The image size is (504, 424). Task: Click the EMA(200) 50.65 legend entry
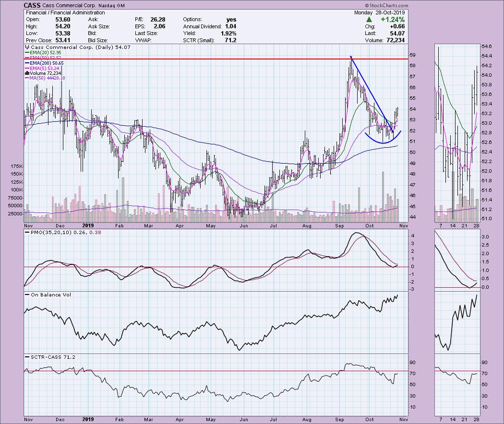44,63
